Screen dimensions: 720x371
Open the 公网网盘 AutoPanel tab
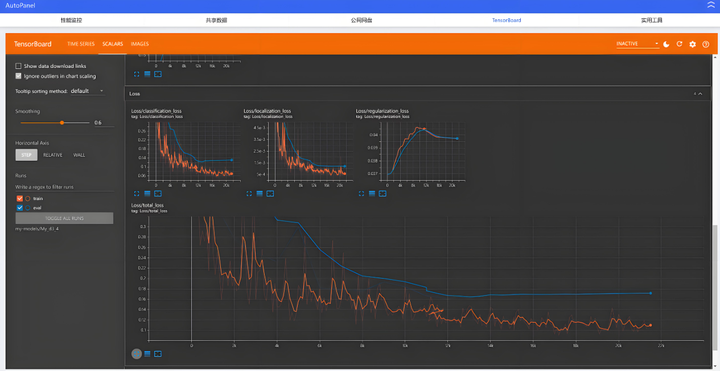pyautogui.click(x=361, y=20)
